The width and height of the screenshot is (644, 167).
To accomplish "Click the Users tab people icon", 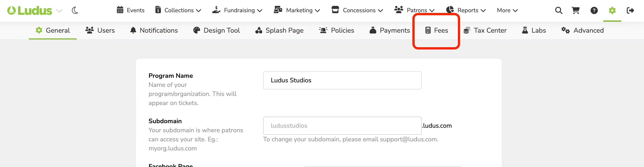I will pyautogui.click(x=89, y=30).
